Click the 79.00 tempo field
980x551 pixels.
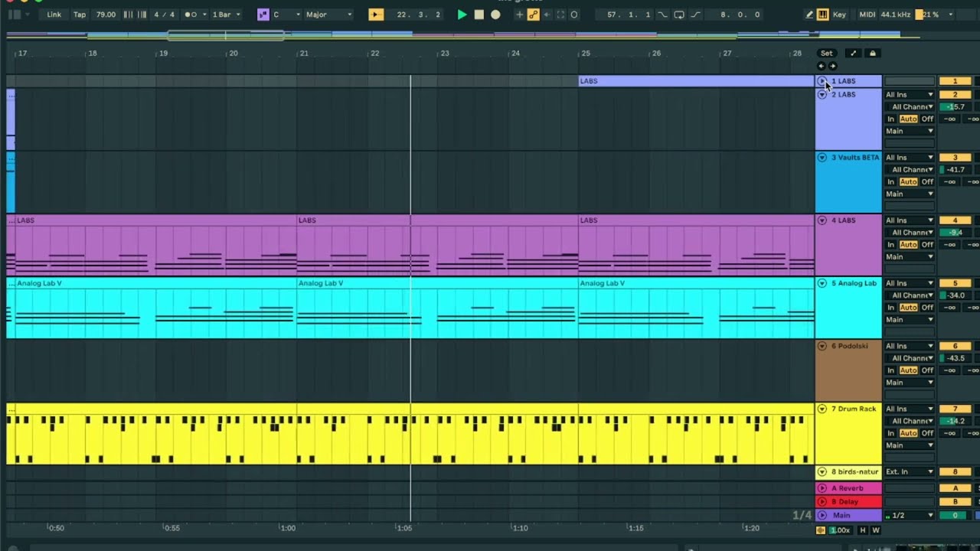click(106, 15)
